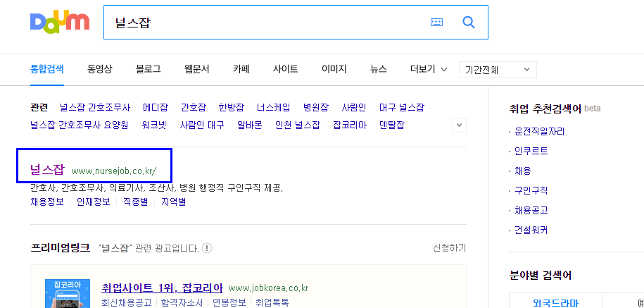Click related search 사람인
Viewport: 644px width, 308px height.
(353, 108)
